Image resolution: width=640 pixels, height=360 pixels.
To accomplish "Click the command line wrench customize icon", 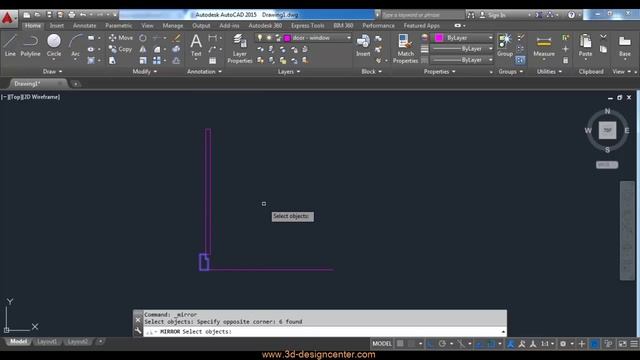I will point(138,331).
